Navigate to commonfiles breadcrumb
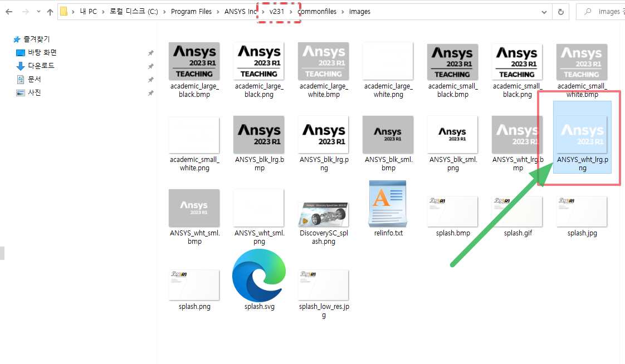This screenshot has height=364, width=625. (317, 12)
